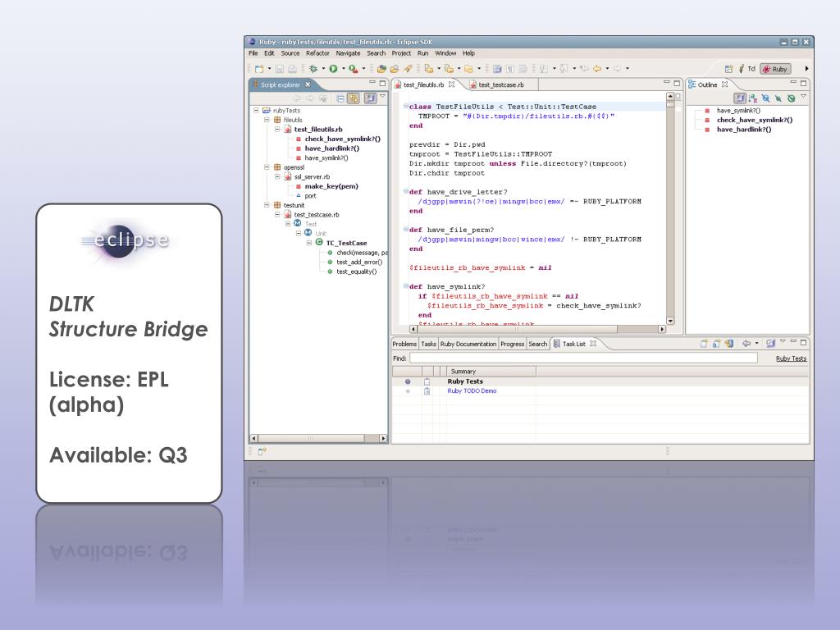Viewport: 840px width, 630px height.
Task: Select ssl_server.rb file in tree
Action: click(x=312, y=177)
